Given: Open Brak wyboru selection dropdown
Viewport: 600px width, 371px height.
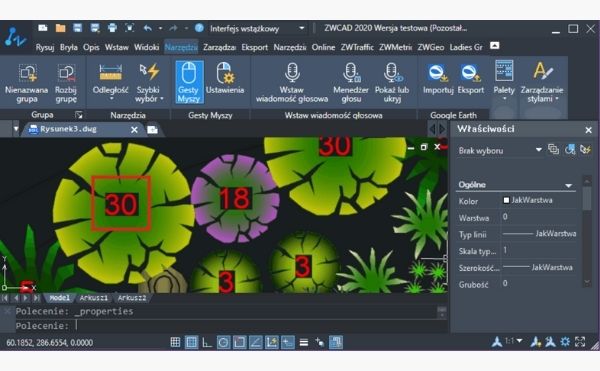Looking at the screenshot, I should [500, 150].
